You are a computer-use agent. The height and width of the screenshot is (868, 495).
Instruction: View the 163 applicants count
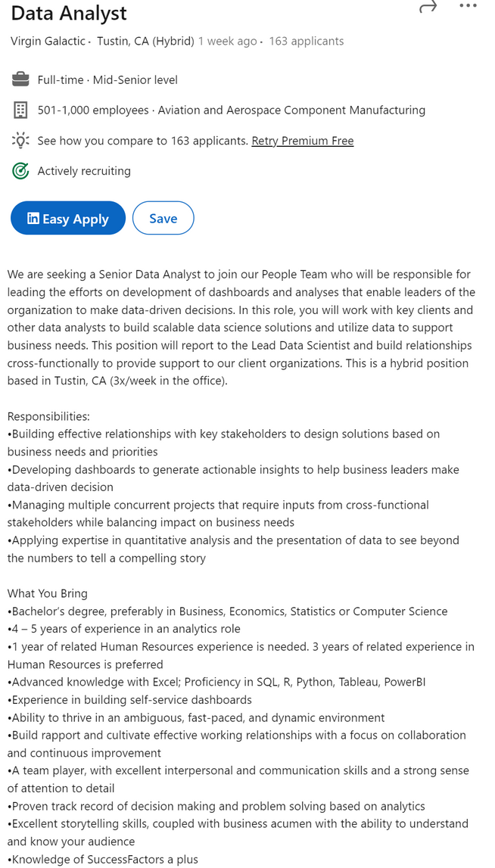(x=306, y=41)
